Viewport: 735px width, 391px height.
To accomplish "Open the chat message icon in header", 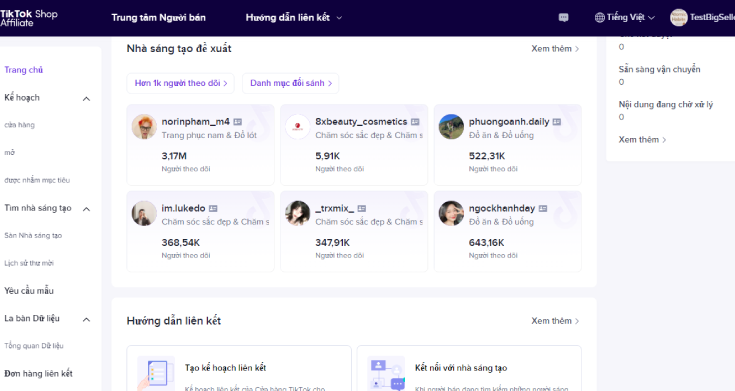I will (x=563, y=18).
